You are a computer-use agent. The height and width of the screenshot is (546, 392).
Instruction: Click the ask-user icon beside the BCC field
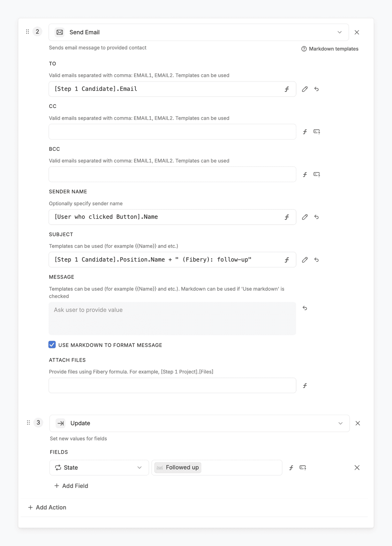(316, 174)
